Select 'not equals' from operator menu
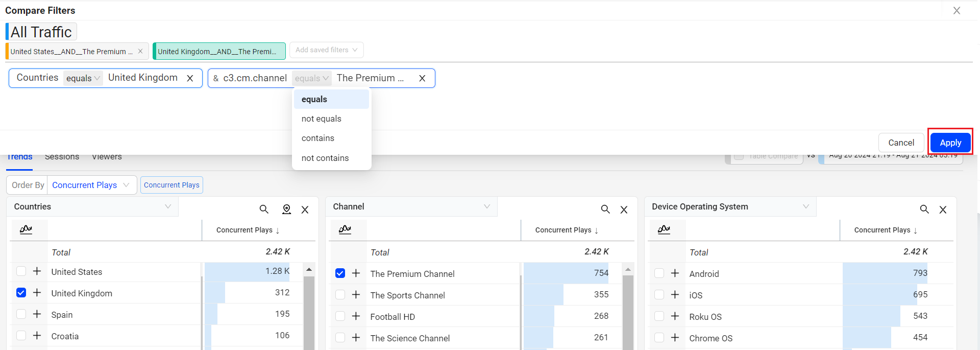The width and height of the screenshot is (980, 350). click(x=321, y=119)
